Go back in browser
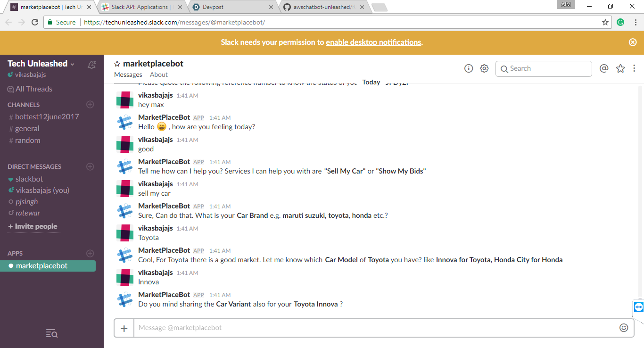 8,22
